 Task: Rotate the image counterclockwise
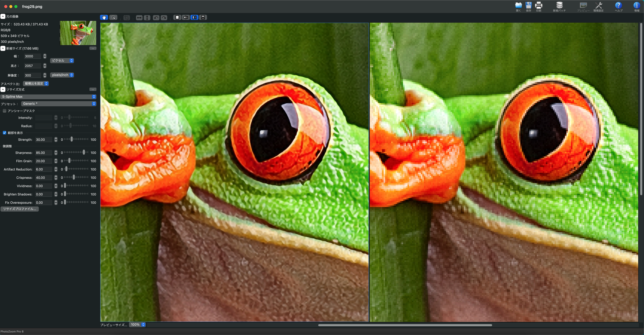(156, 18)
